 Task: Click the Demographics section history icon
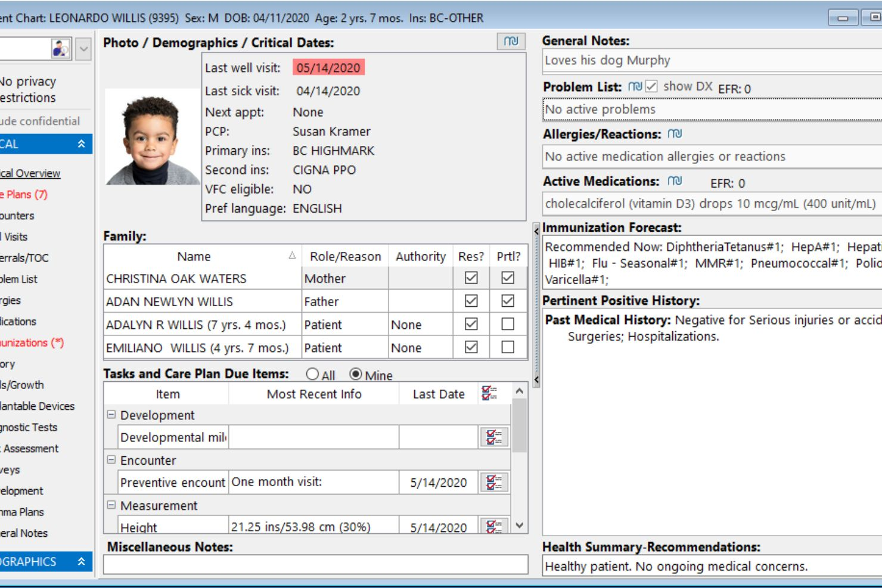pos(511,41)
